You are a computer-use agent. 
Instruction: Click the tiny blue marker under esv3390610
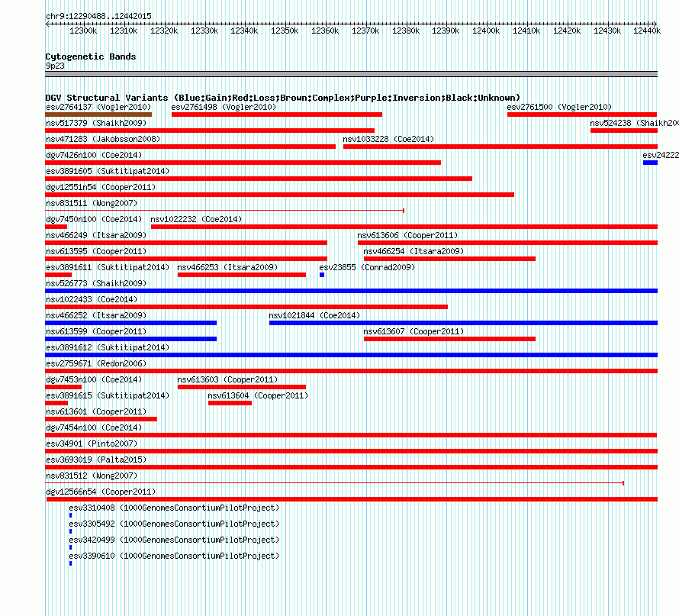coord(71,563)
